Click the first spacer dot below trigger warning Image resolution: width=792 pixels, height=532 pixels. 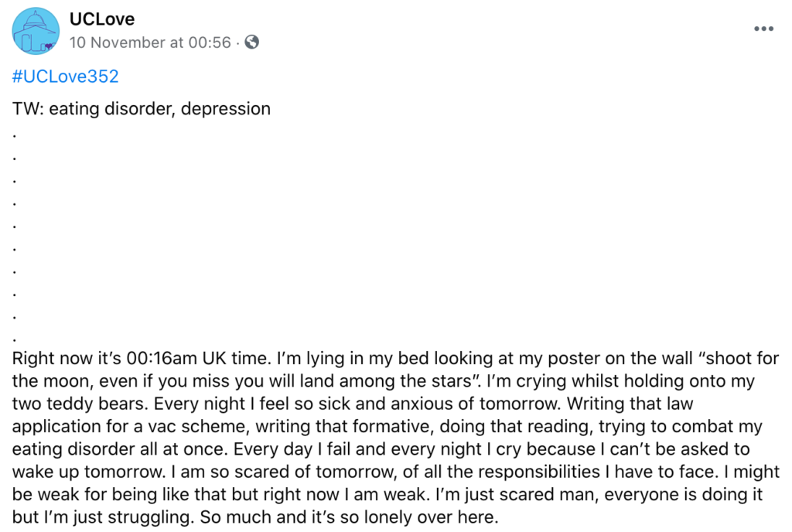pyautogui.click(x=15, y=135)
